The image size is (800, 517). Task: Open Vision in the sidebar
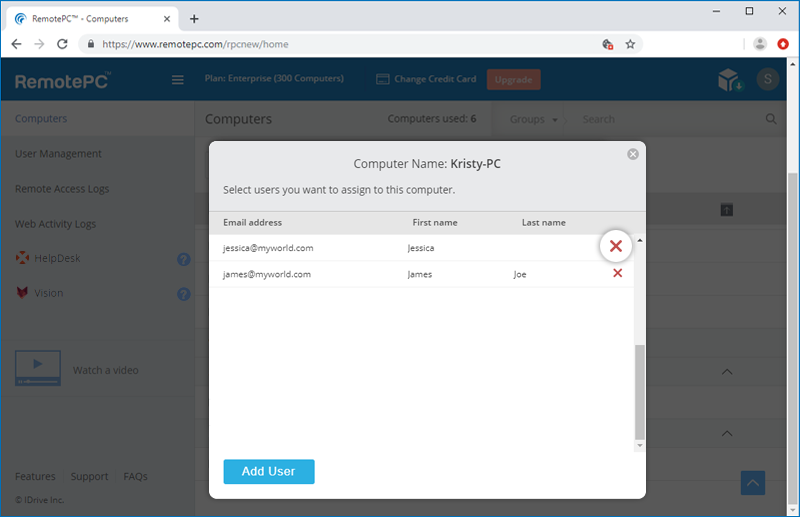(x=48, y=293)
